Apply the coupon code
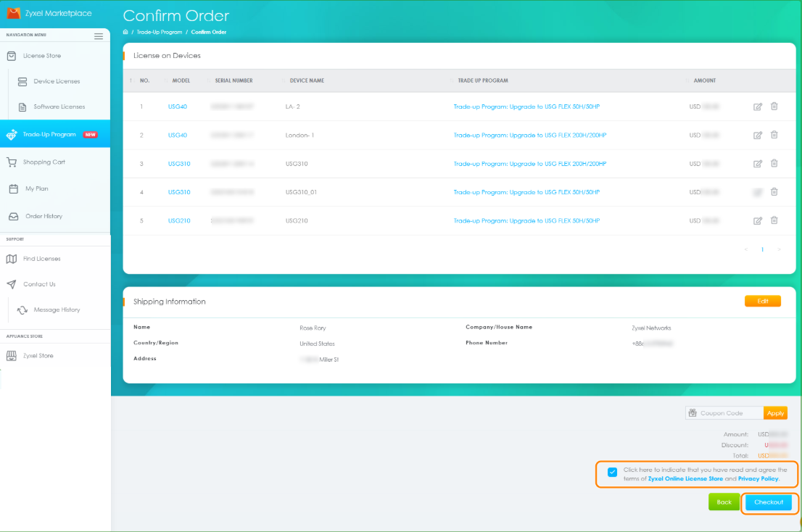Viewport: 802px width, 532px height. point(775,413)
